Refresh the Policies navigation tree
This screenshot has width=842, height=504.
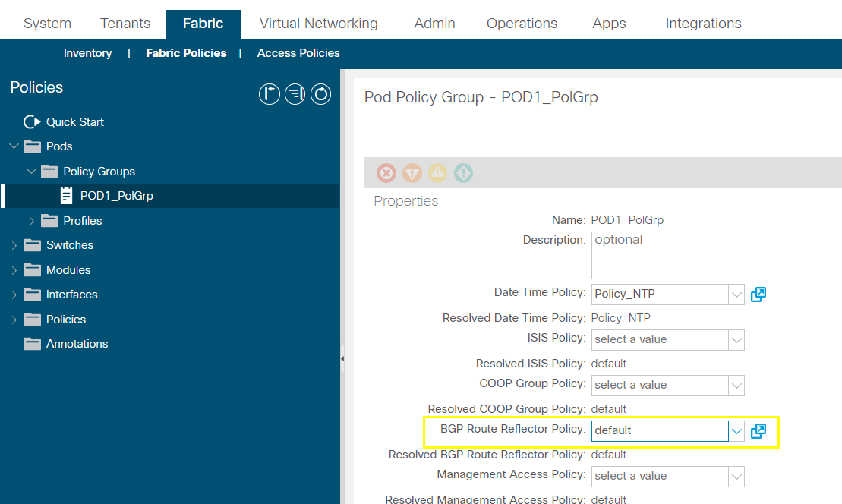[x=320, y=94]
